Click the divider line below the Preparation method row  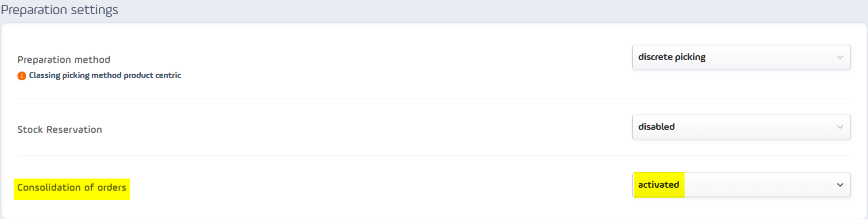[433, 98]
